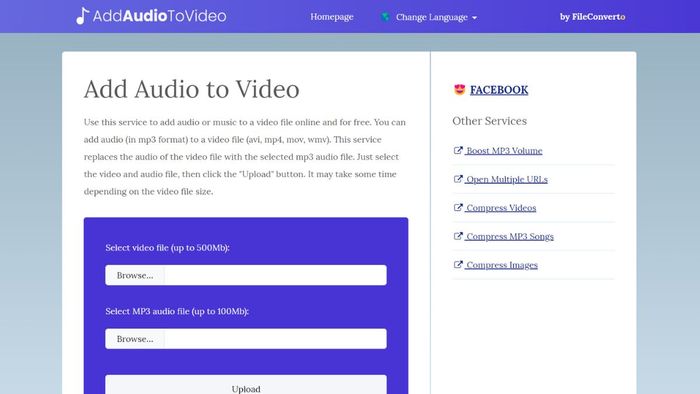The image size is (700, 394).
Task: Open the Compress MP3 Songs service
Action: pyautogui.click(x=510, y=236)
